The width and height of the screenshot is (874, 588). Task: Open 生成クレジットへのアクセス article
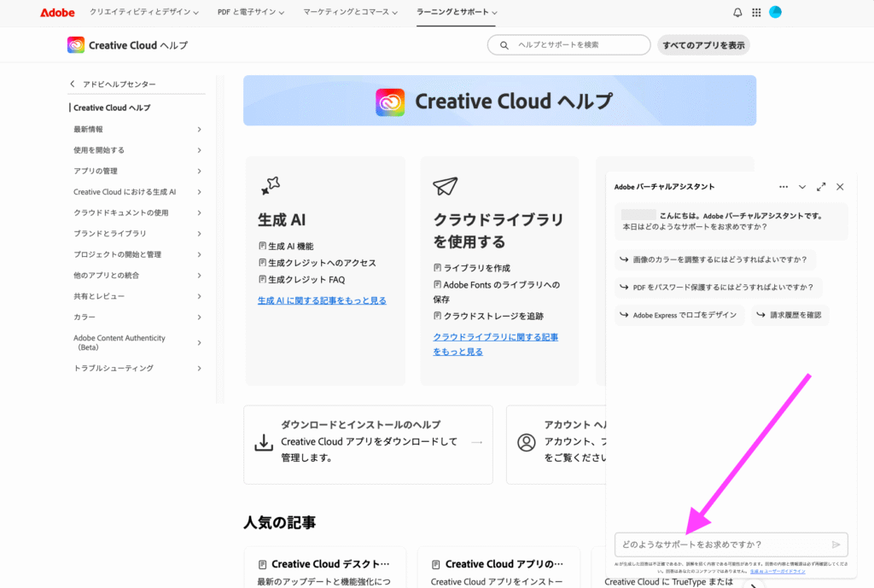pos(322,263)
